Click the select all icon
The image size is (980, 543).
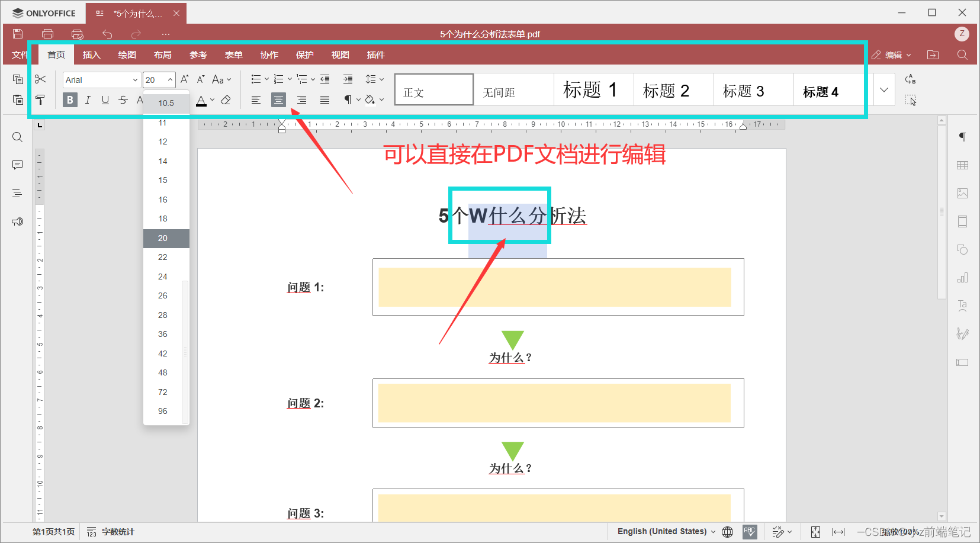click(911, 100)
